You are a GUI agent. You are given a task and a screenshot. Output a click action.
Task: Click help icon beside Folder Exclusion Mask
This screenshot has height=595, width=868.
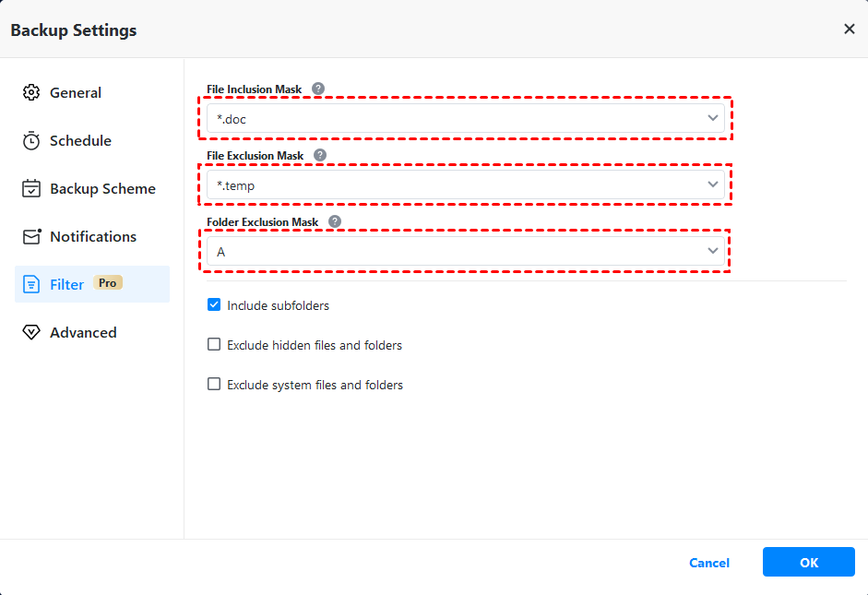click(x=335, y=221)
